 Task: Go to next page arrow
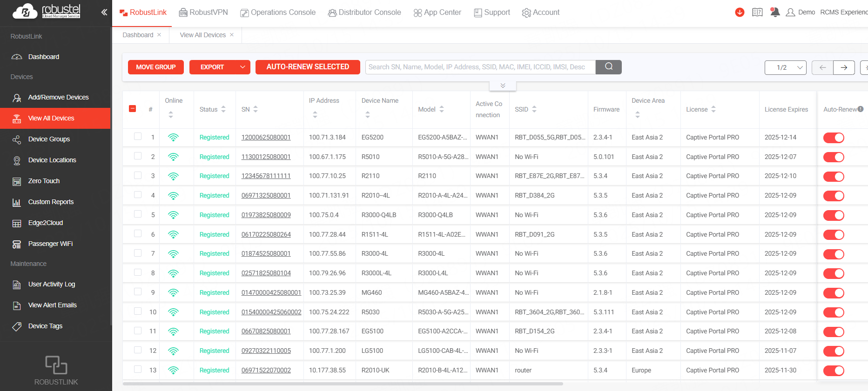[844, 67]
